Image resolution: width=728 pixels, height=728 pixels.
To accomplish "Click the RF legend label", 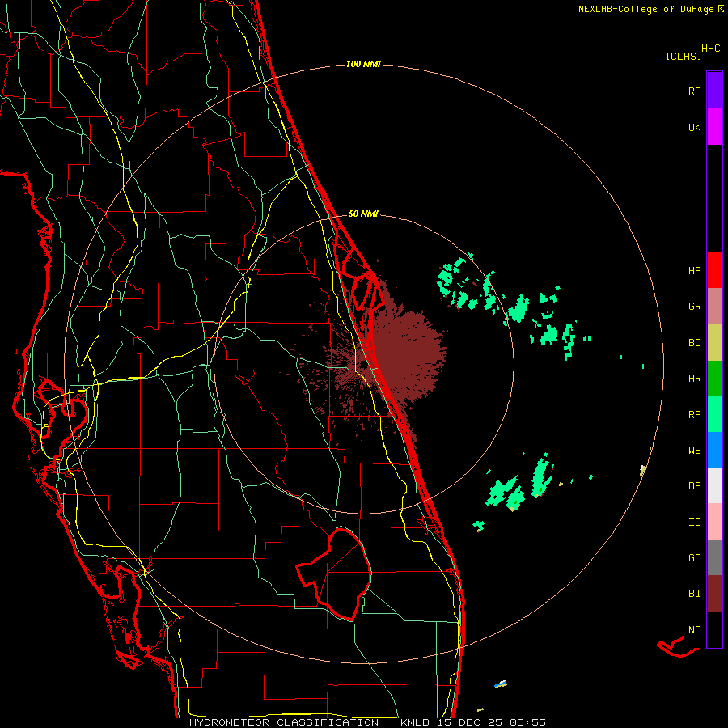I will tap(694, 91).
